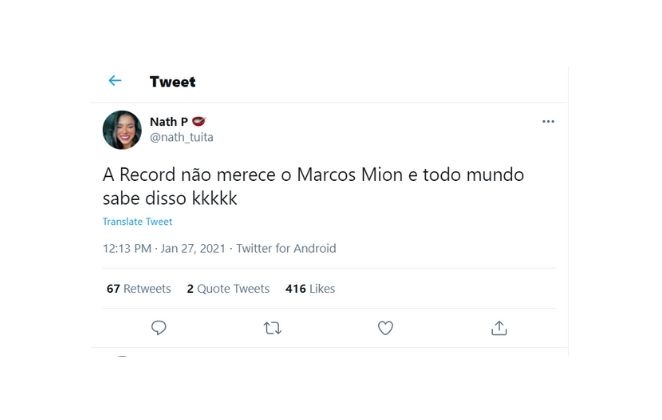Open the 12:13 PM timestamp link
Image resolution: width=662 pixels, height=420 pixels.
click(127, 248)
